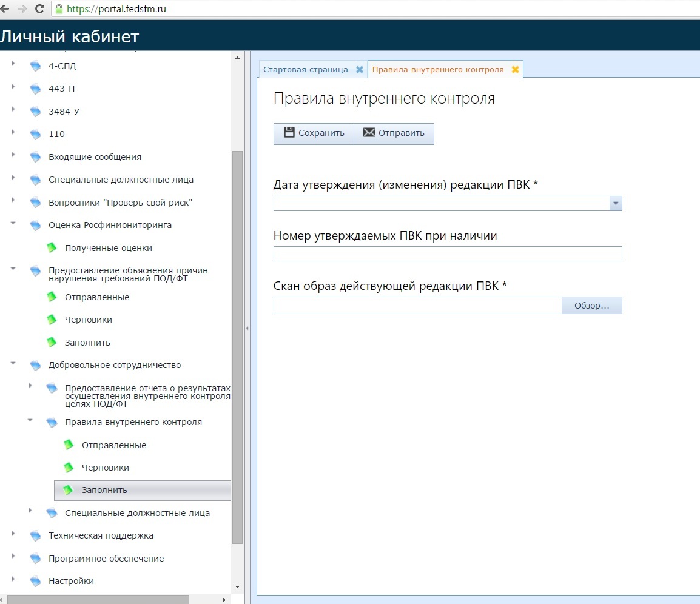Expand nested Специальные должностные лица node
Screen dimensions: 700x604
[30, 511]
